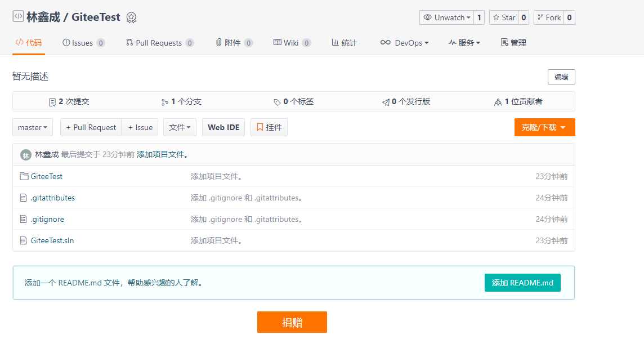Open the 管理 tab
644x357 pixels.
(513, 43)
